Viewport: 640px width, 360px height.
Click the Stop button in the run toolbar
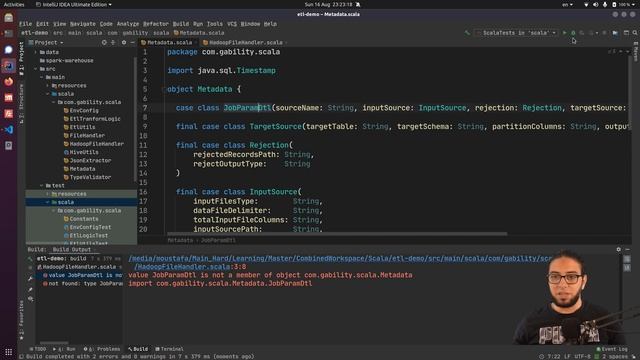(x=604, y=33)
